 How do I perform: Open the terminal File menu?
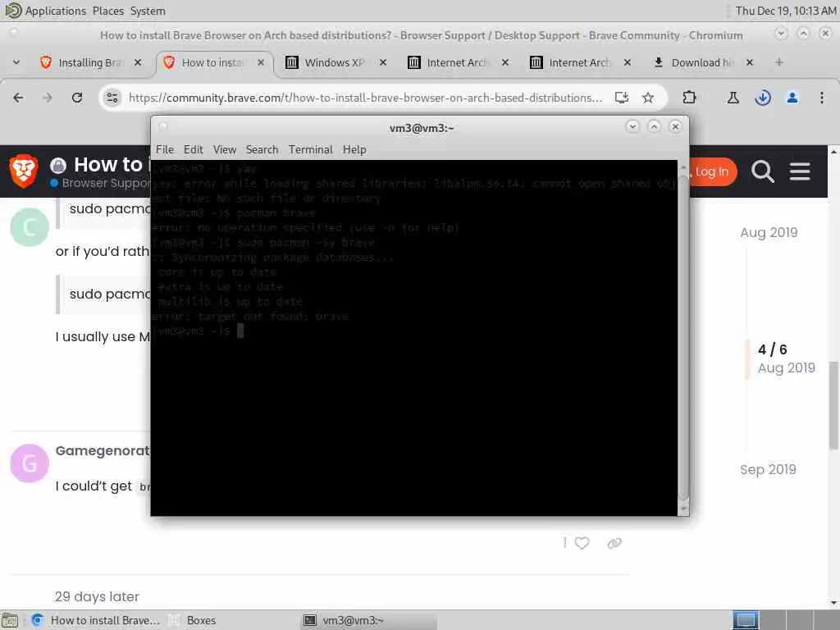coord(164,149)
